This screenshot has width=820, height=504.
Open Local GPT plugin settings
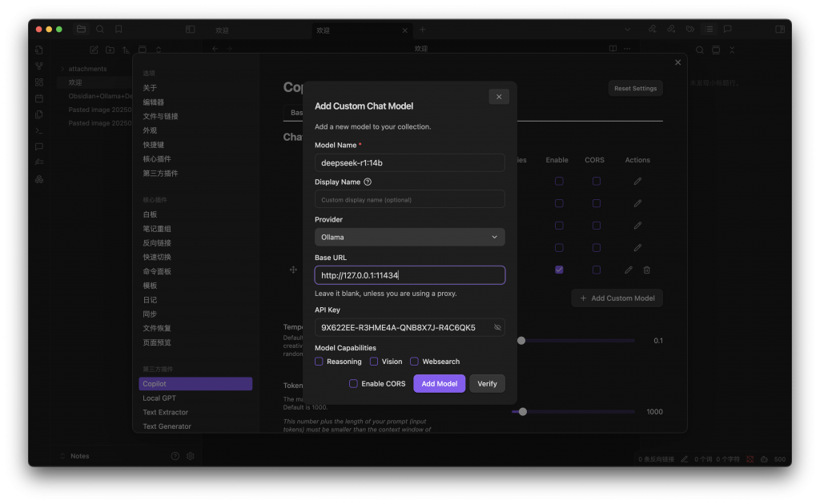(x=159, y=398)
